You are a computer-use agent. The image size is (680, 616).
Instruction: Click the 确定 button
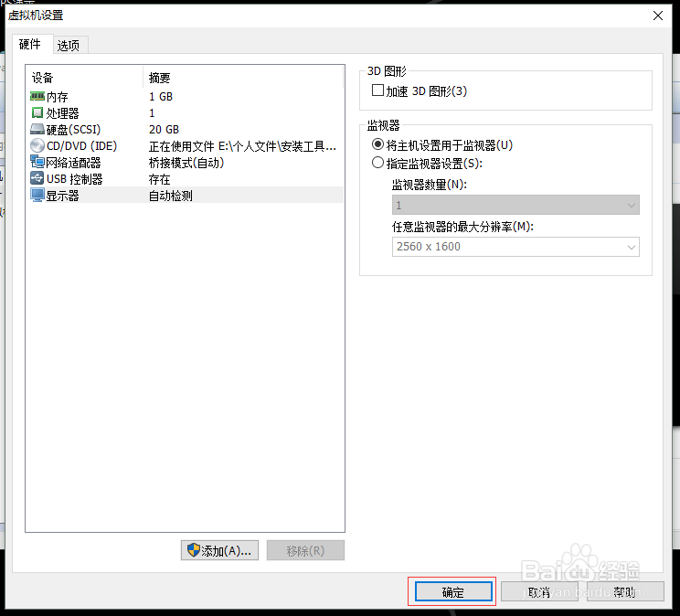[453, 591]
